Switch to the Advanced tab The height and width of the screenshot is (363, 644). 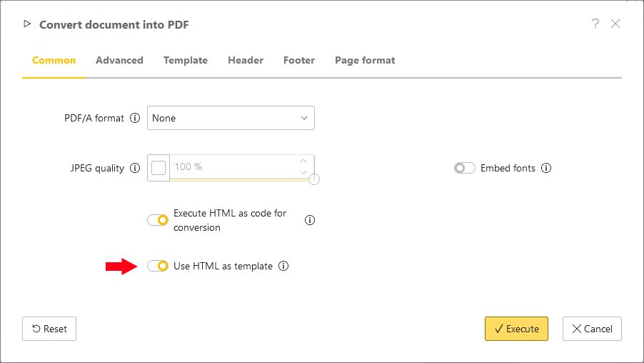coord(119,61)
